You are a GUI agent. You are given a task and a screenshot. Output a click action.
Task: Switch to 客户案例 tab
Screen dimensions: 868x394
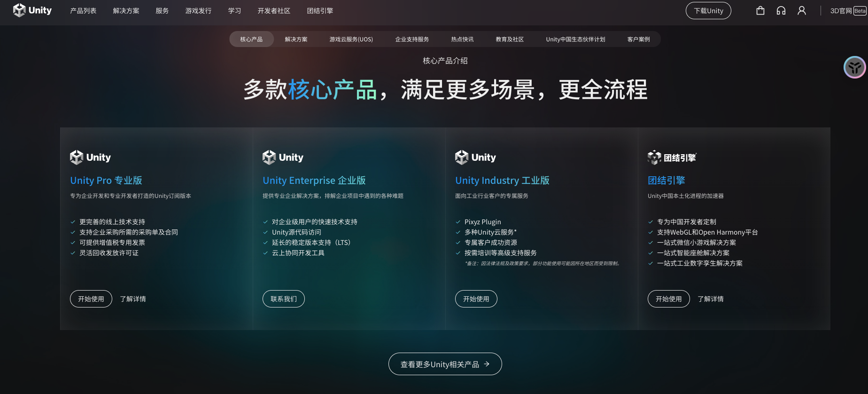point(638,39)
